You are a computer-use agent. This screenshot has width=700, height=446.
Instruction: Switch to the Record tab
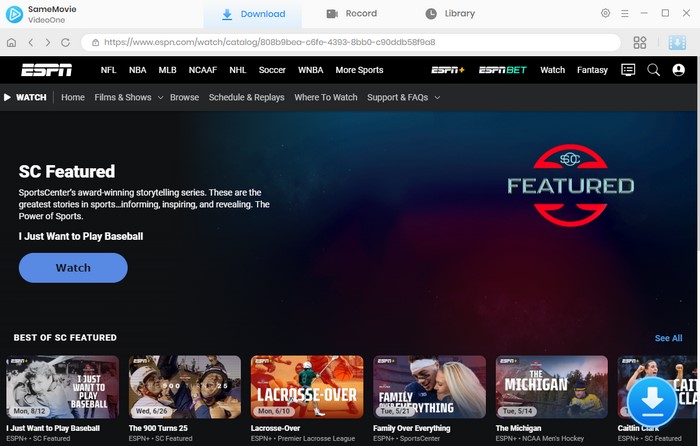click(x=352, y=14)
